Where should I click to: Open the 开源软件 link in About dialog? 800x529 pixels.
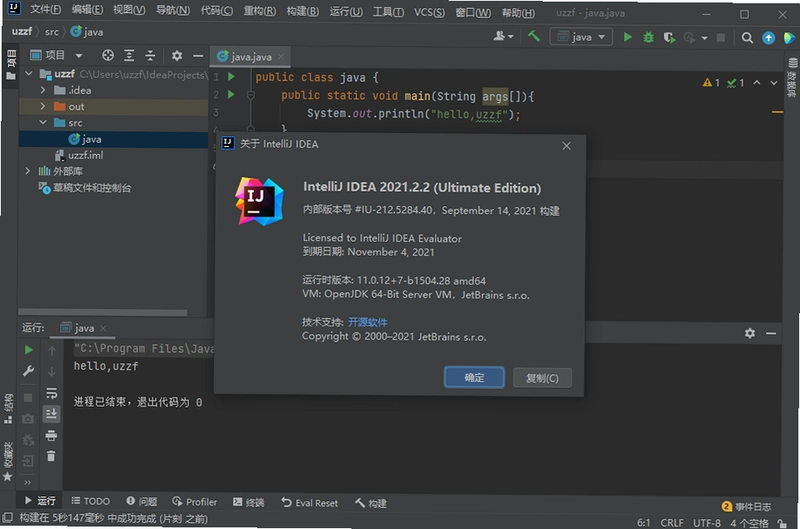(367, 322)
